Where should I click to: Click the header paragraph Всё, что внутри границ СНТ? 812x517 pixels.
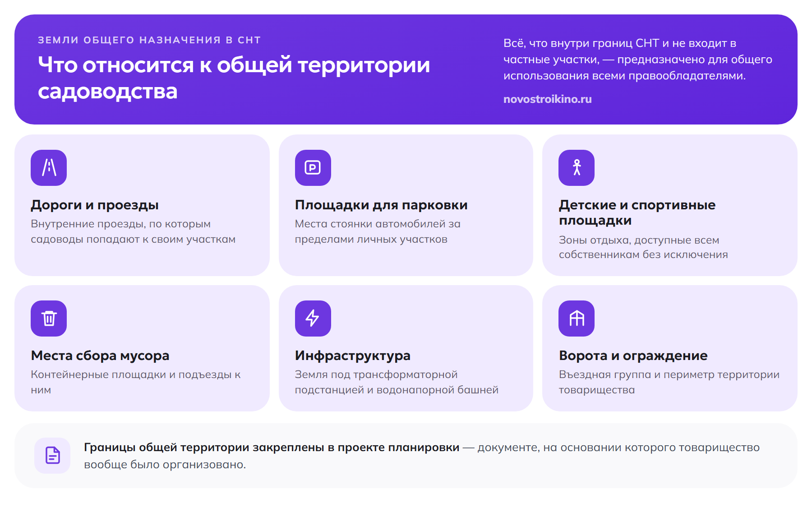pyautogui.click(x=638, y=60)
